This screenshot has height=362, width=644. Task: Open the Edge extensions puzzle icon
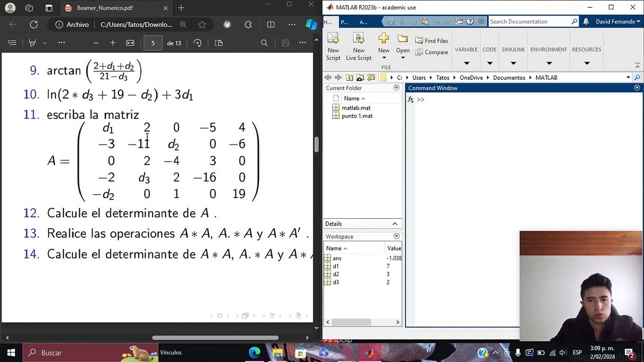tap(248, 24)
